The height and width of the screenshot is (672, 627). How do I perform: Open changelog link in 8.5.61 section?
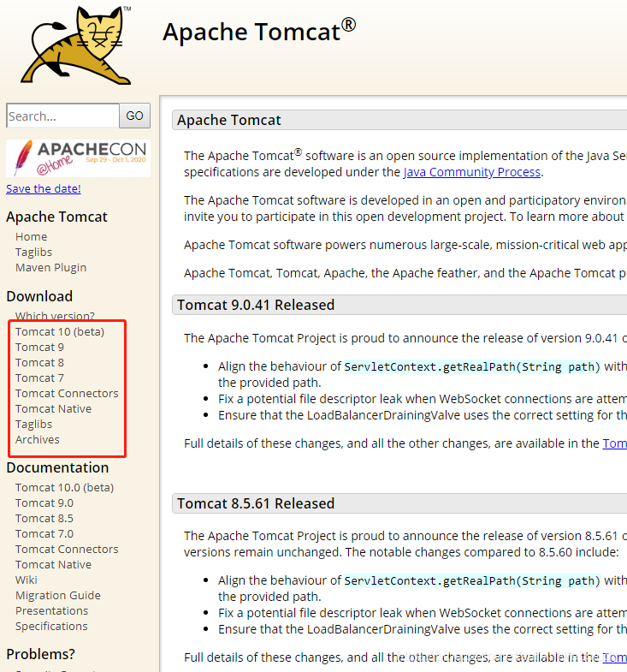[614, 657]
